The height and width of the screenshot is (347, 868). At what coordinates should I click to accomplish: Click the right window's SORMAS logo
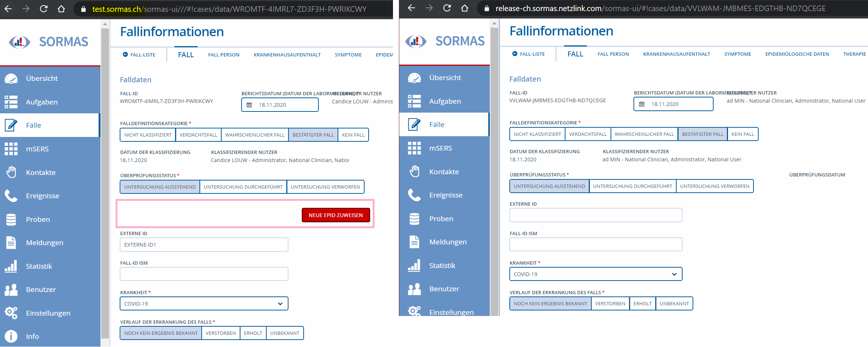[445, 41]
